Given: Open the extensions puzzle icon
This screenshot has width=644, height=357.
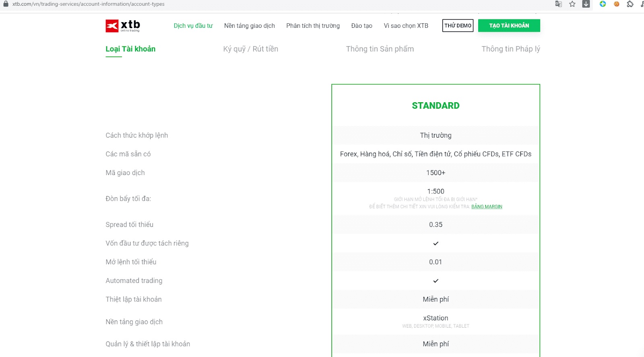Looking at the screenshot, I should pyautogui.click(x=630, y=4).
